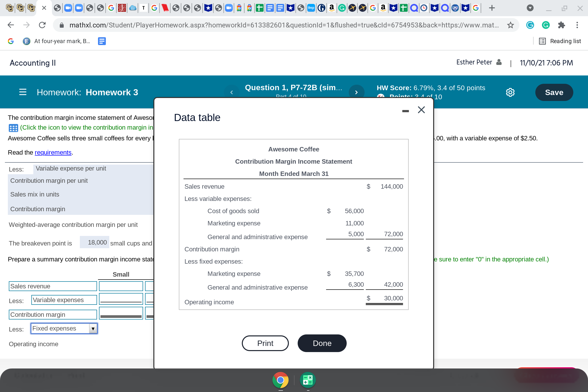Click the hamburger menu beside Homework 3
The width and height of the screenshot is (588, 392).
click(x=23, y=92)
